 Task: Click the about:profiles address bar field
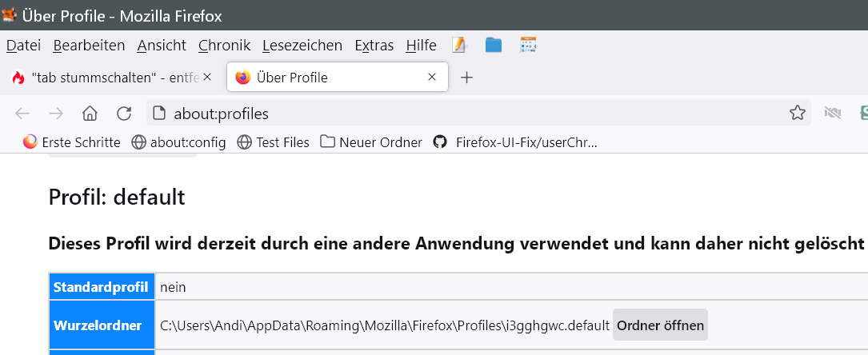coord(464,114)
